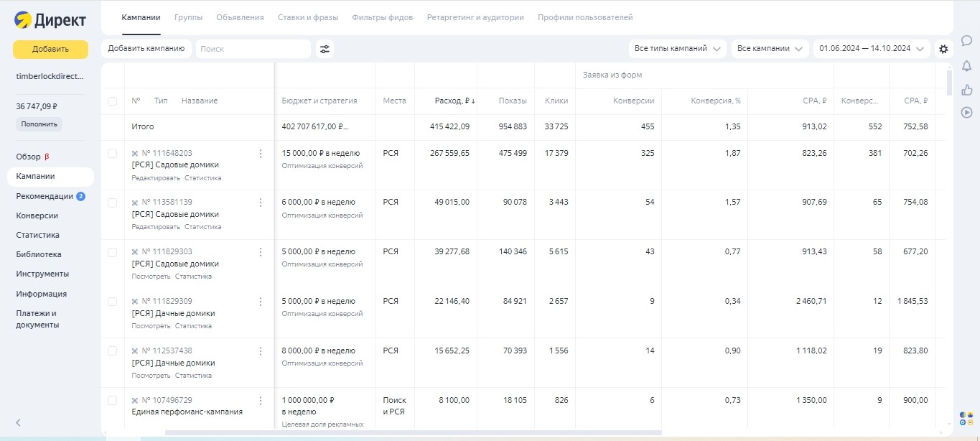
Task: Open table column settings gear icon
Action: pyautogui.click(x=943, y=49)
